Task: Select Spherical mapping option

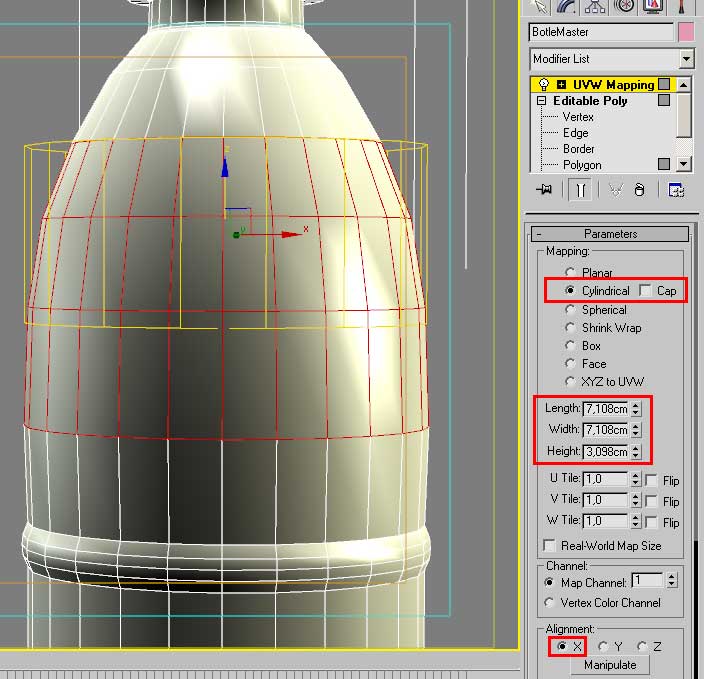Action: 572,310
